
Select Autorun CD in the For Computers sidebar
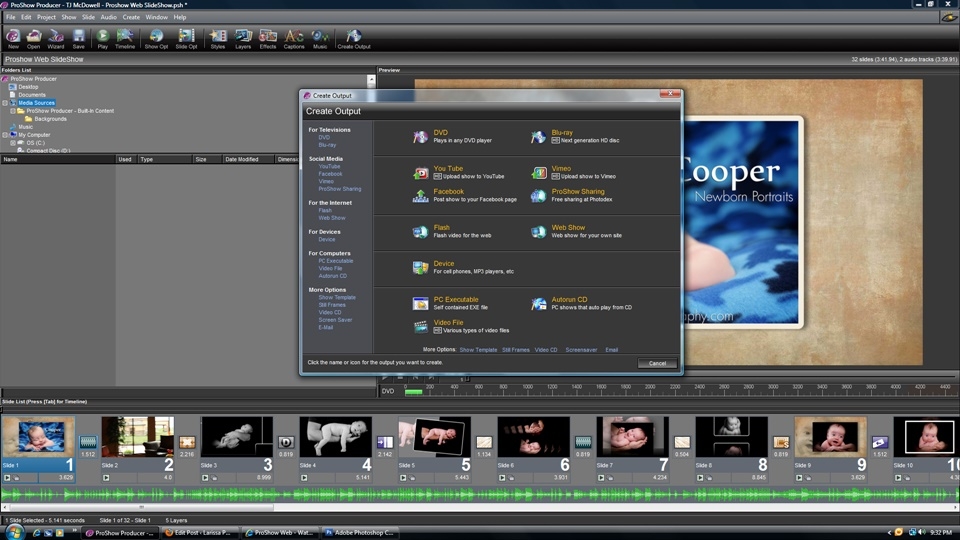(x=332, y=276)
